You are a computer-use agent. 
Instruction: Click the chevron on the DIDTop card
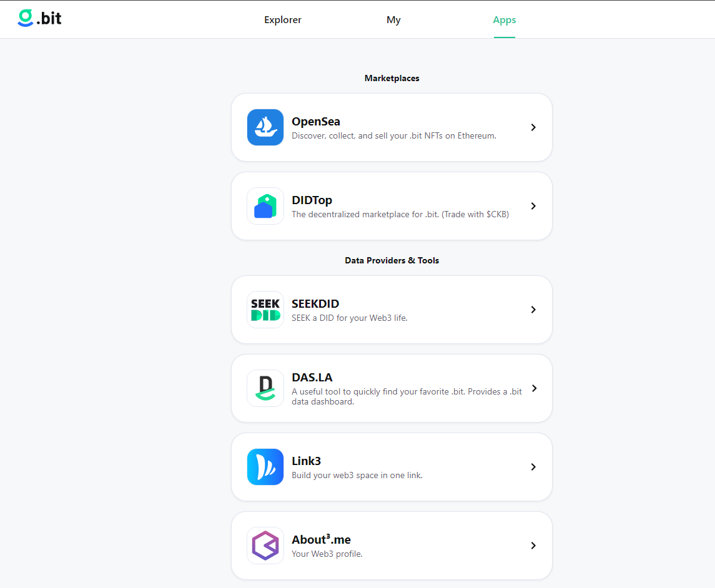tap(533, 206)
